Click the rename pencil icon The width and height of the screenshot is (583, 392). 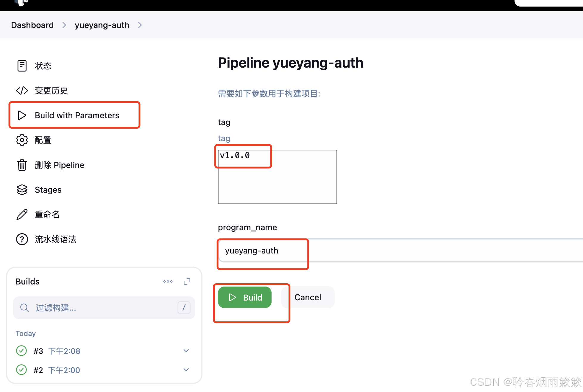(22, 214)
